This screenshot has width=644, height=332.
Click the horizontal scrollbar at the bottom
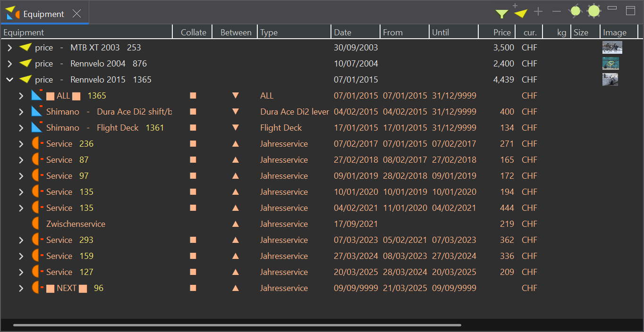coord(237,325)
